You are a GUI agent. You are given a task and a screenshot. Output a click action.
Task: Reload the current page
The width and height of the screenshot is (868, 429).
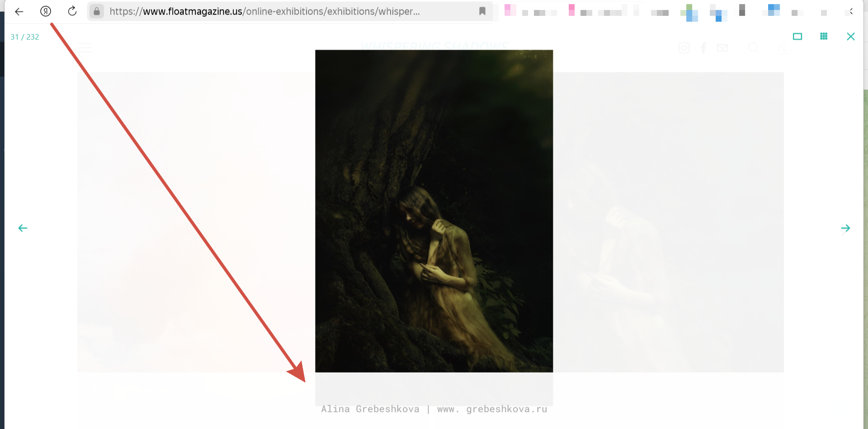[x=72, y=11]
